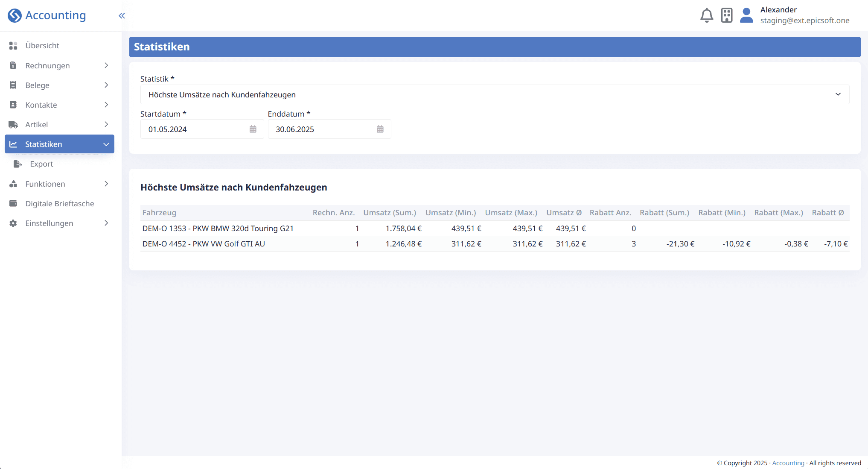The image size is (868, 469).
Task: Expand the Rechnungen submenu chevron
Action: pyautogui.click(x=106, y=65)
